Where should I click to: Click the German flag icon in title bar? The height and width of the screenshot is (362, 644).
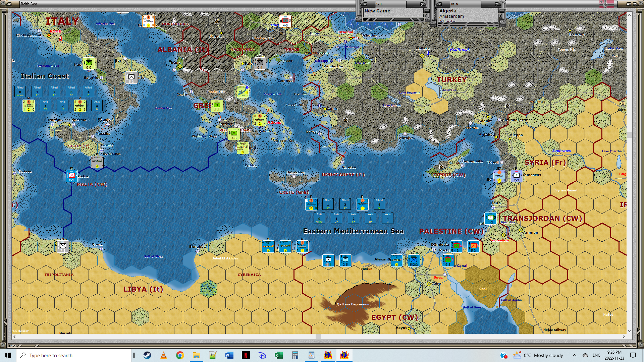(607, 4)
